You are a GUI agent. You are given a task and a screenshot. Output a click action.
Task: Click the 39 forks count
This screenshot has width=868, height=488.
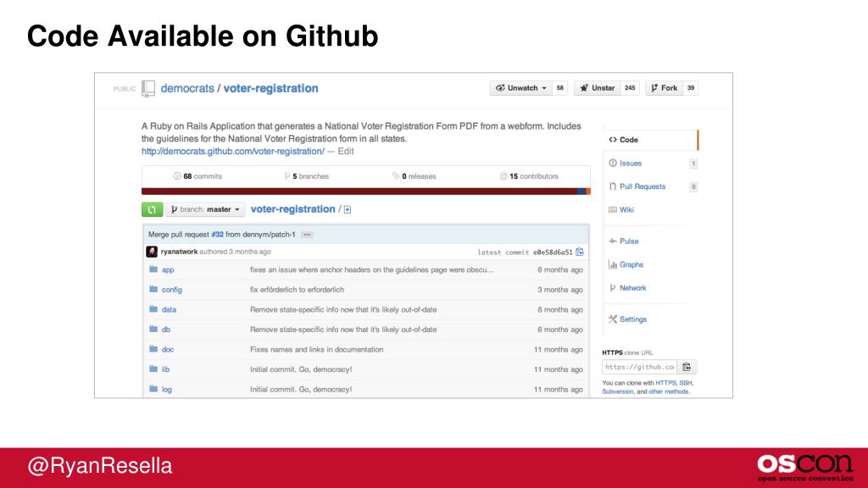[x=690, y=88]
